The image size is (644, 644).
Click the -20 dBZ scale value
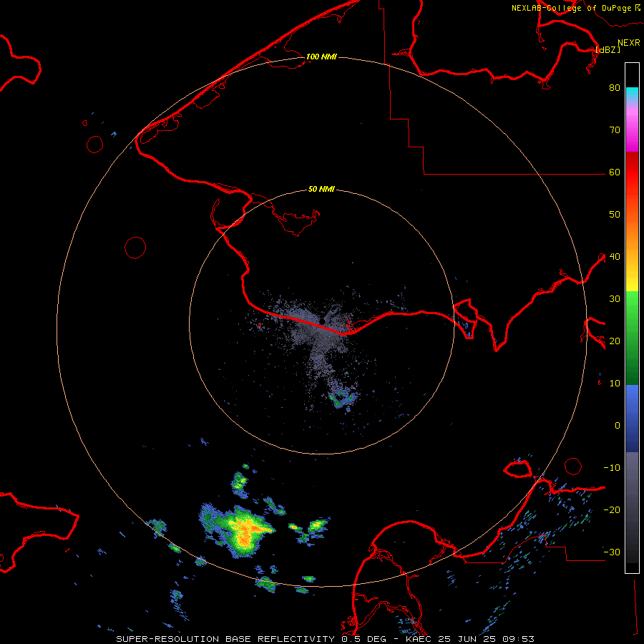coord(612,509)
